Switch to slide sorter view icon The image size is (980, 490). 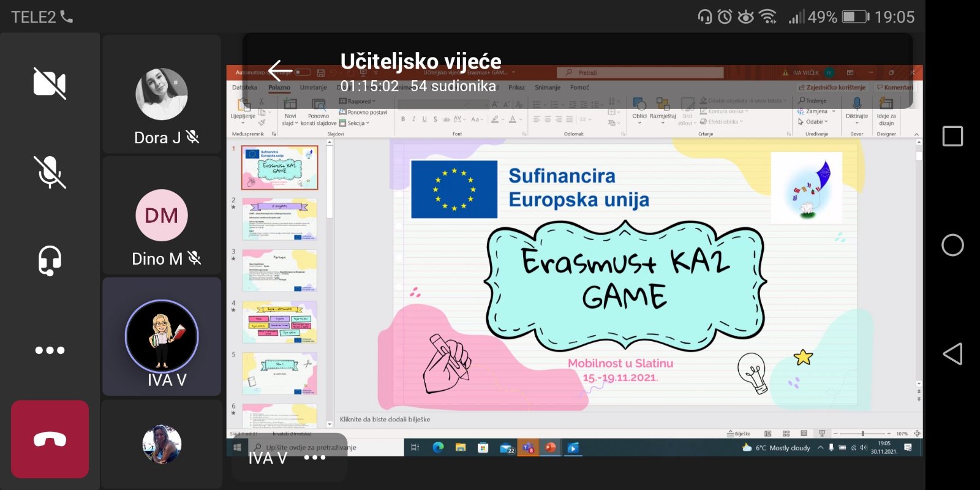click(786, 434)
